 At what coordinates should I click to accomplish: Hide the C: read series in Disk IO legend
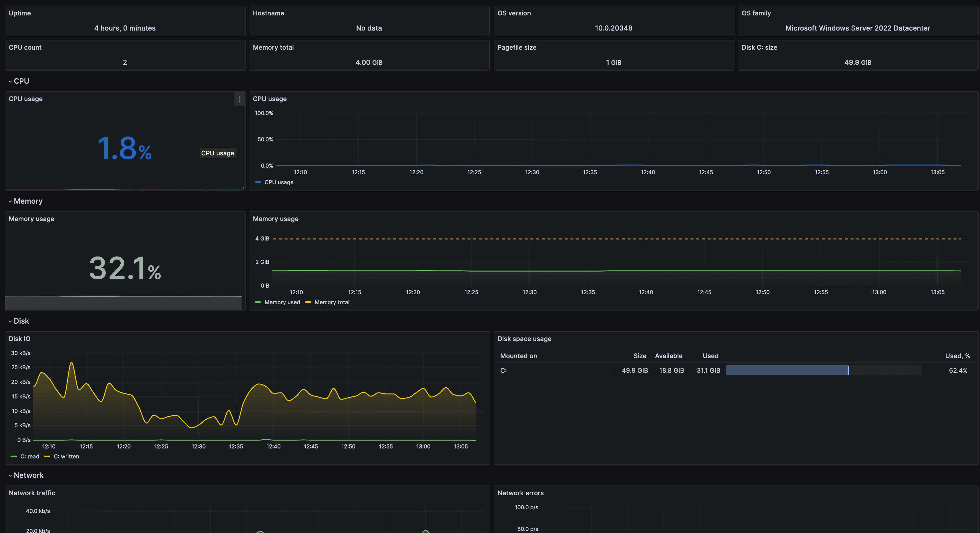point(30,456)
